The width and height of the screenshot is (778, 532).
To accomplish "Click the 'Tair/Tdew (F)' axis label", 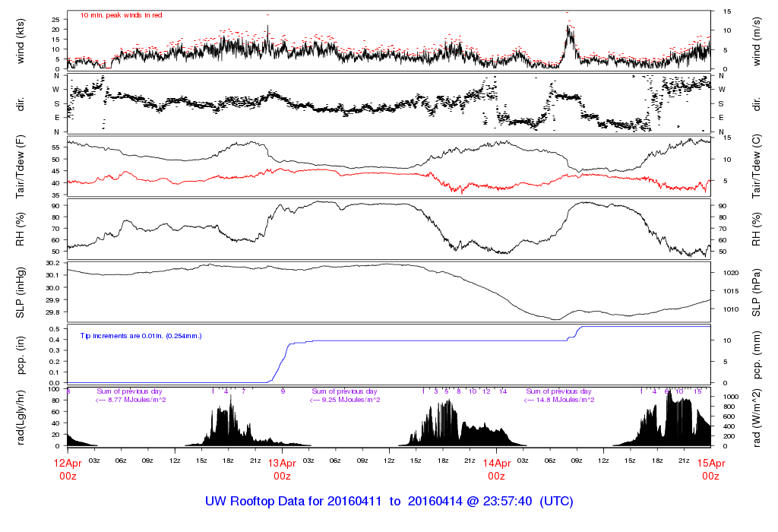I will coord(20,167).
